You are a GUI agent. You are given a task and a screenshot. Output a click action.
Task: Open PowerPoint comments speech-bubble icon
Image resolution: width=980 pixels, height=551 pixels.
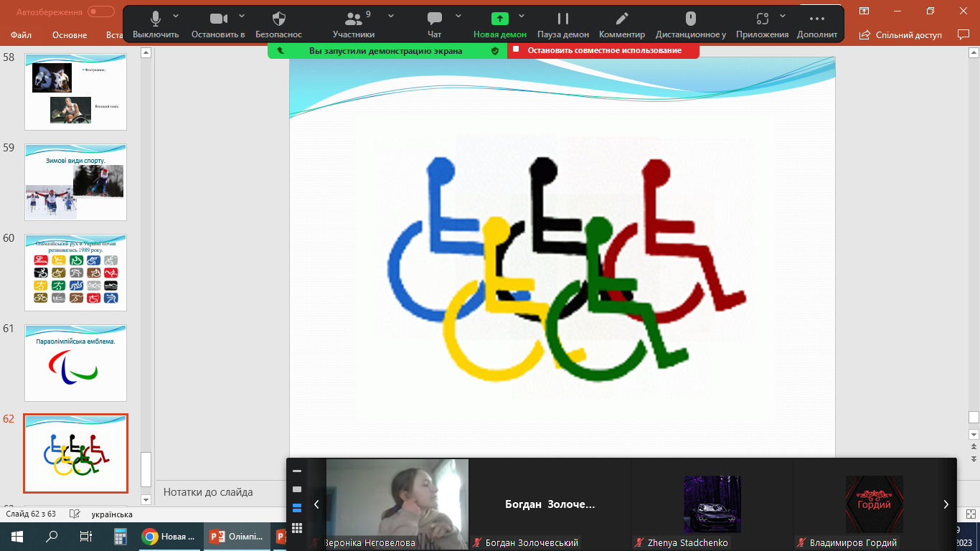click(x=963, y=34)
